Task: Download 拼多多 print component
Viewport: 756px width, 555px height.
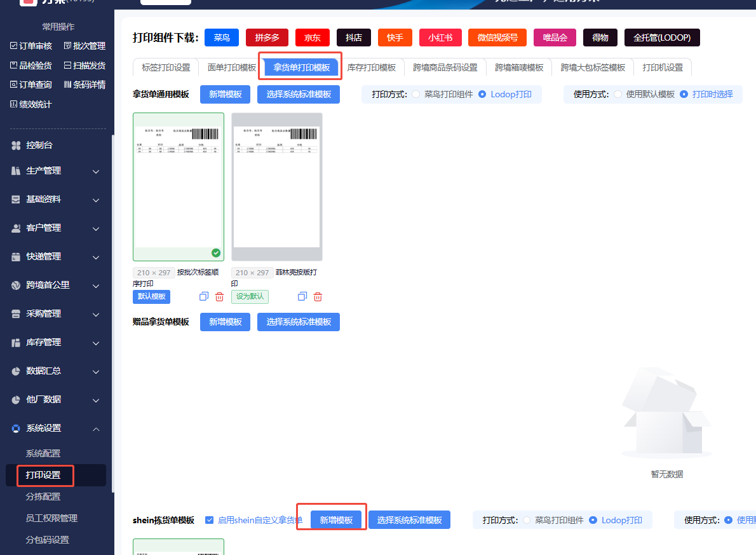Action: (x=267, y=37)
